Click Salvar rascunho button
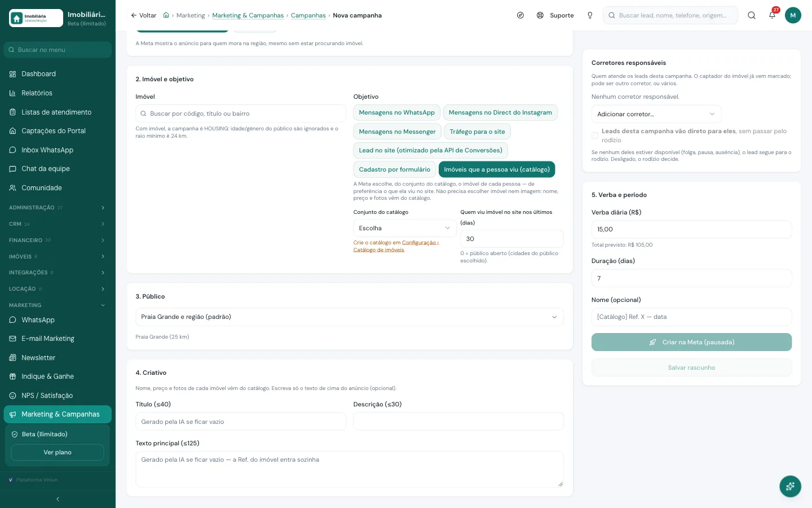 (691, 367)
